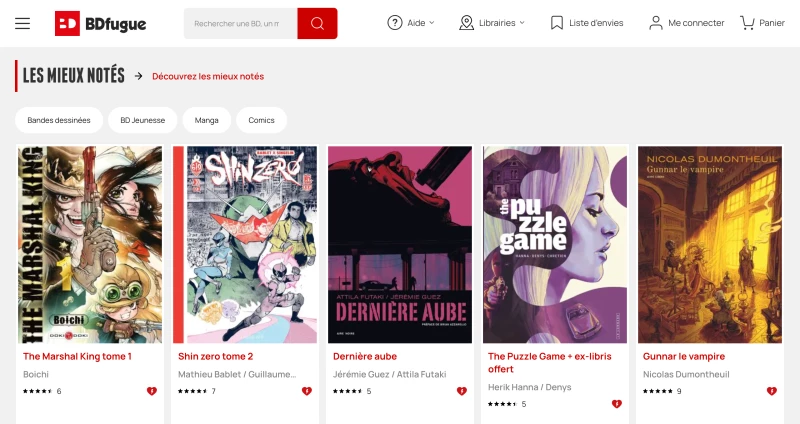This screenshot has width=800, height=424.
Task: Click authors Jérémie Guez / Attila Futaki
Action: click(390, 375)
